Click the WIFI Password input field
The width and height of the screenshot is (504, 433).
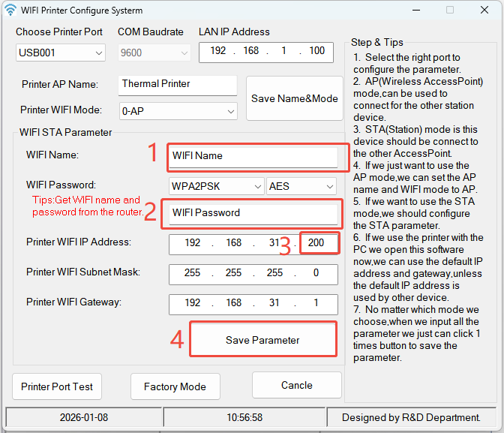coord(253,212)
